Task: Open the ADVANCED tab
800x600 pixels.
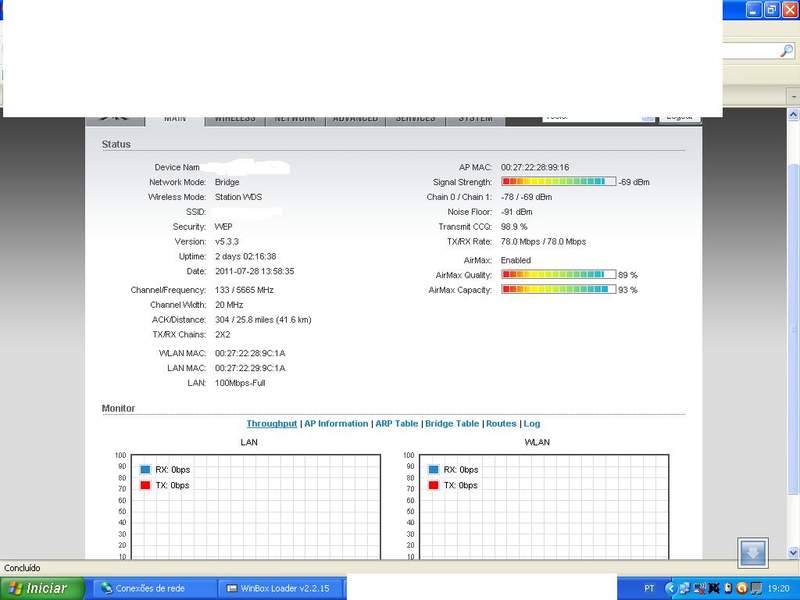Action: (355, 120)
